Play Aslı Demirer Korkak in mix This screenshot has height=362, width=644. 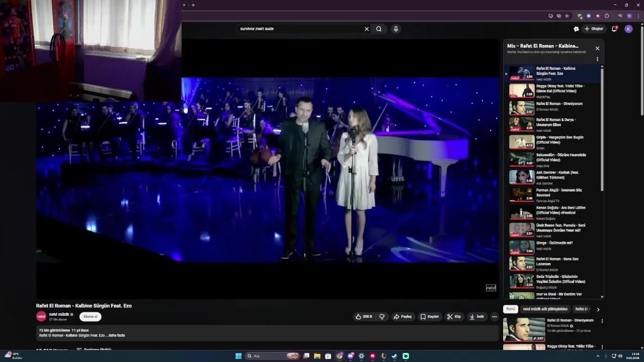tap(553, 177)
